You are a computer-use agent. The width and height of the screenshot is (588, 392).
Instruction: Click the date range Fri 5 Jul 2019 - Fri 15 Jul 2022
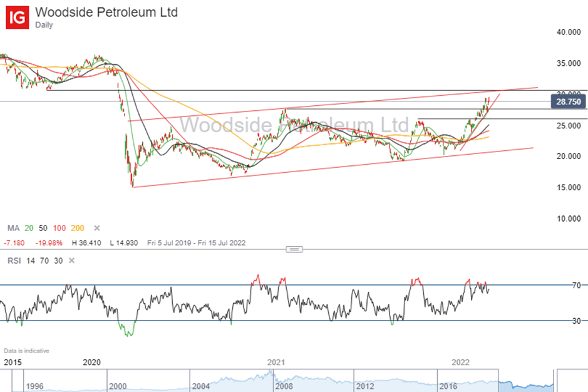coord(197,243)
